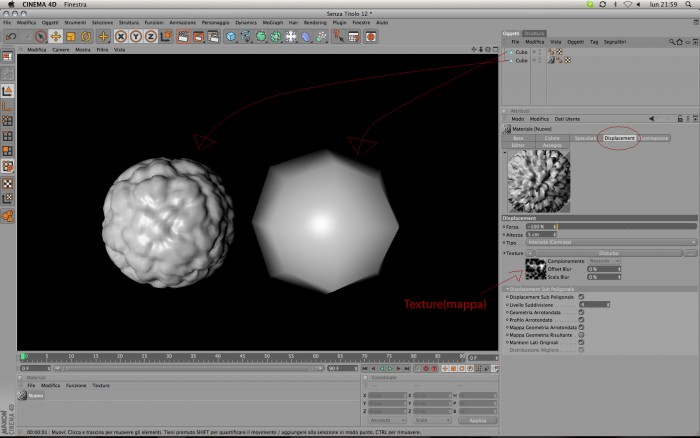
Task: Click the Disturbo texture button
Action: point(608,253)
